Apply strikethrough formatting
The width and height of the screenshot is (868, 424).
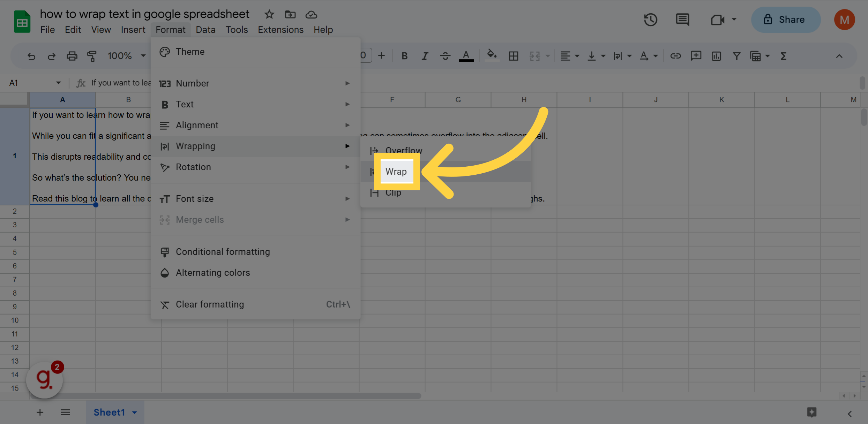click(445, 56)
